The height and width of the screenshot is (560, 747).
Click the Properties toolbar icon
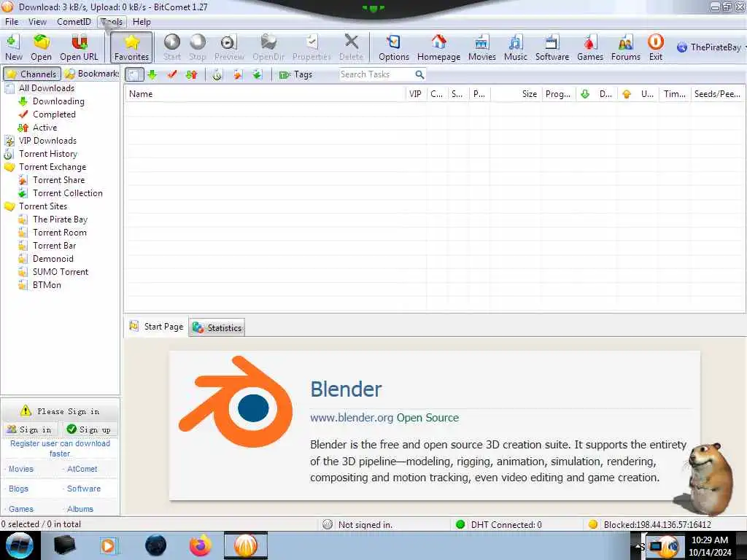click(x=311, y=47)
